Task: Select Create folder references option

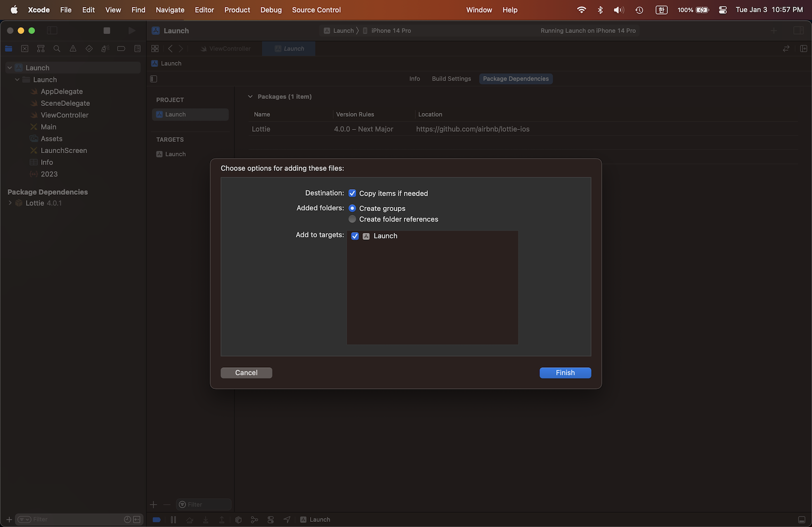Action: (352, 219)
